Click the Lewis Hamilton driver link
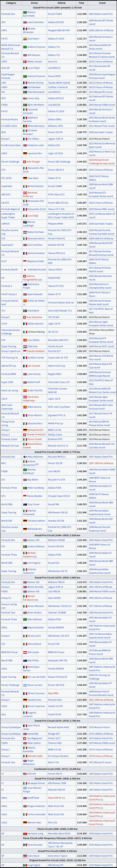 pos(36,22)
